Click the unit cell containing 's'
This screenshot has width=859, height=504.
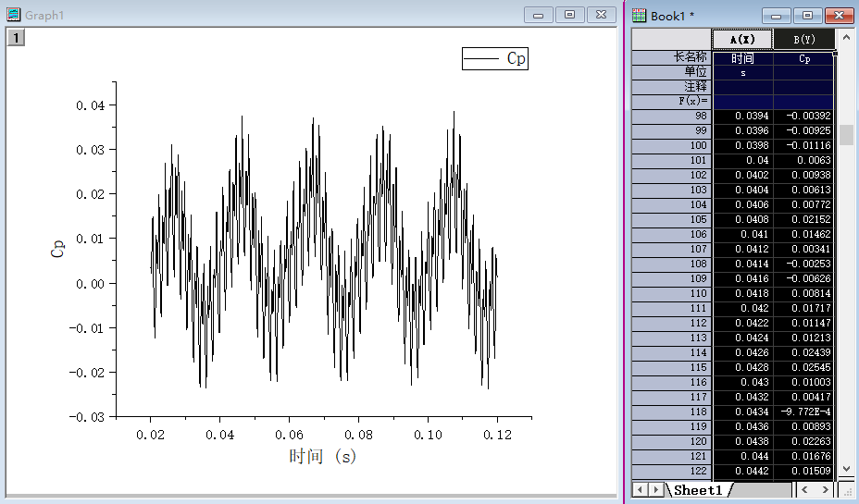click(x=742, y=72)
